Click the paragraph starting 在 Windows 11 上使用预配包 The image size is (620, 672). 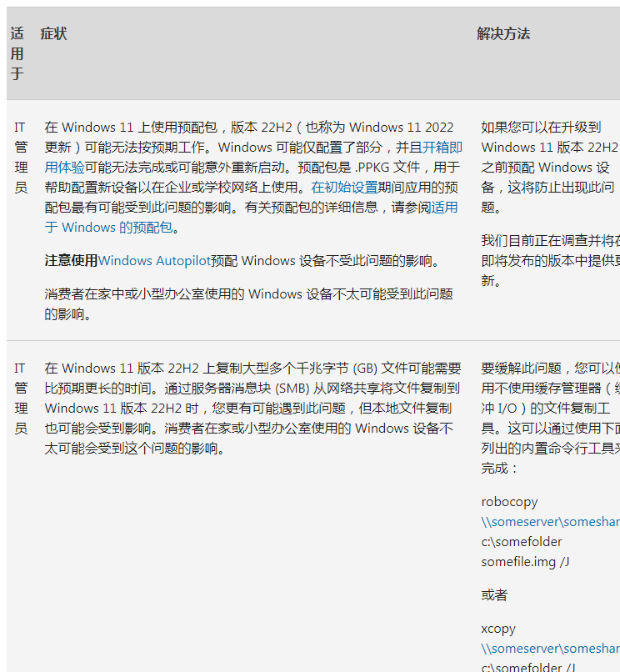[253, 177]
